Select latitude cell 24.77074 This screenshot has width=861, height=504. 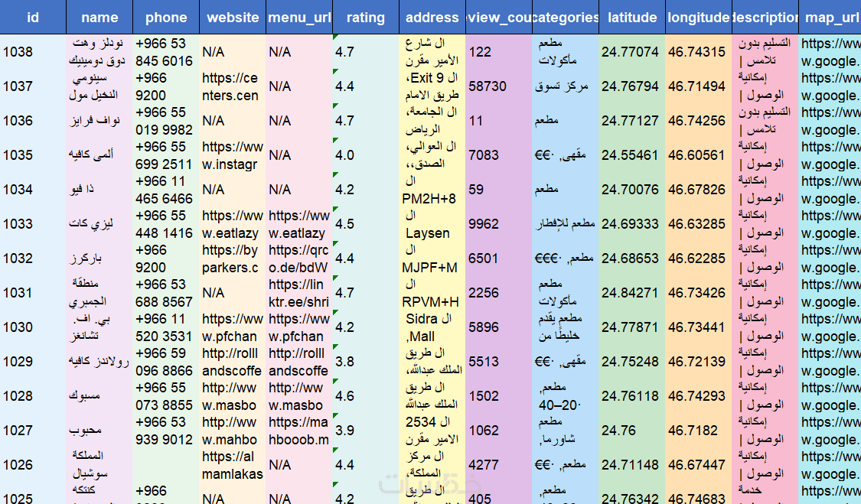632,52
